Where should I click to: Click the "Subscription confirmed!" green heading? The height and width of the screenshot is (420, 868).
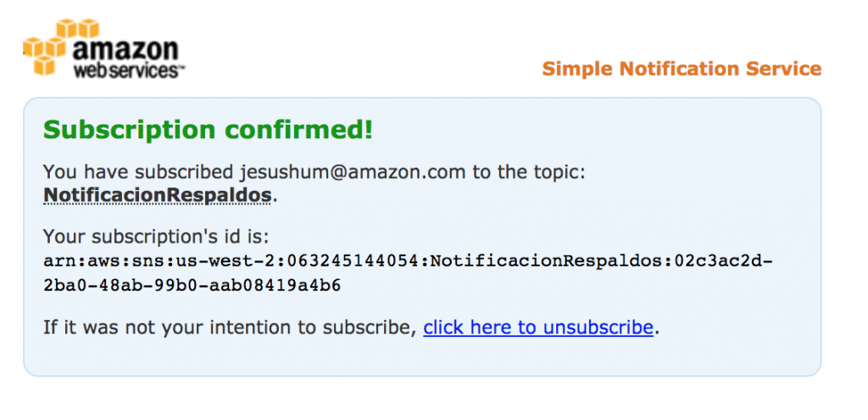(208, 130)
